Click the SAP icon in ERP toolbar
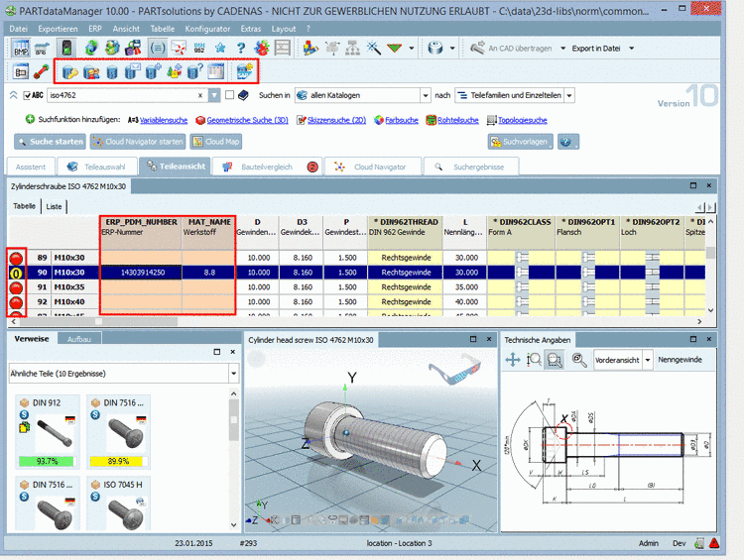Image resolution: width=744 pixels, height=560 pixels. (x=244, y=70)
